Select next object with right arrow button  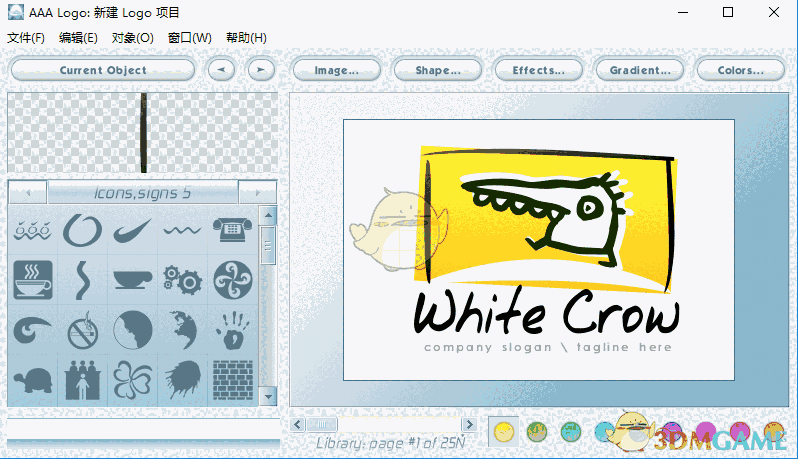pyautogui.click(x=261, y=70)
